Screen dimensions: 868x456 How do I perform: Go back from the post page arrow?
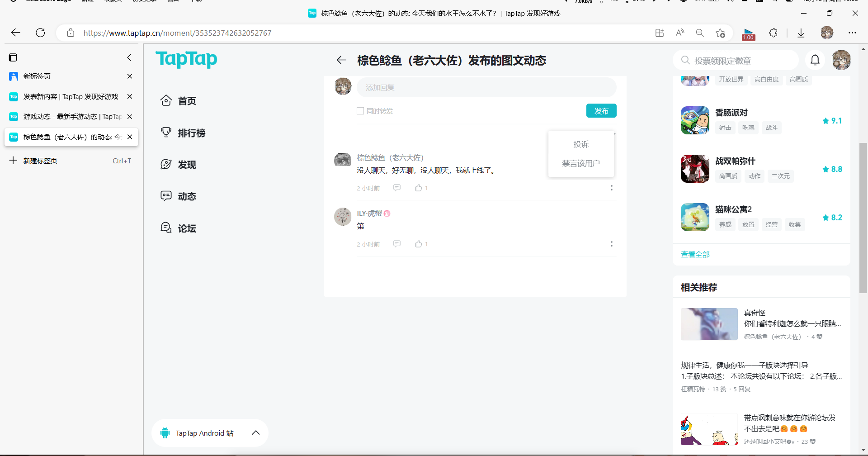pos(341,60)
